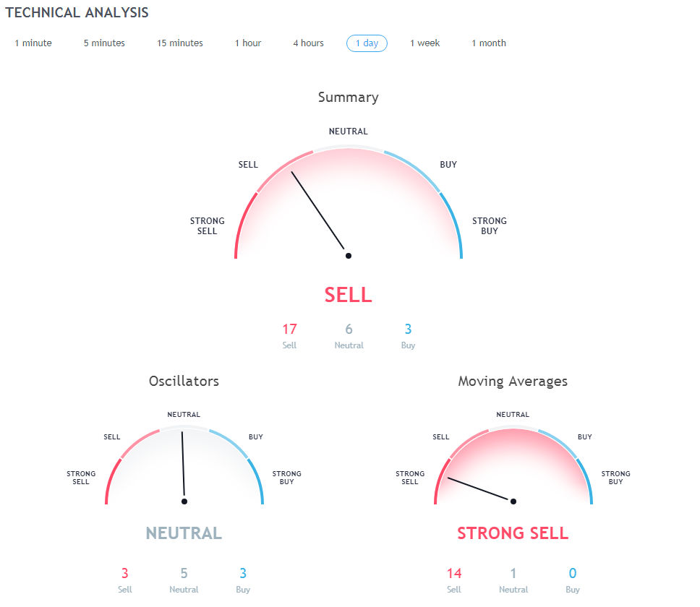This screenshot has width=700, height=607.
Task: Click the NEUTRAL result under Oscillators
Action: (184, 533)
